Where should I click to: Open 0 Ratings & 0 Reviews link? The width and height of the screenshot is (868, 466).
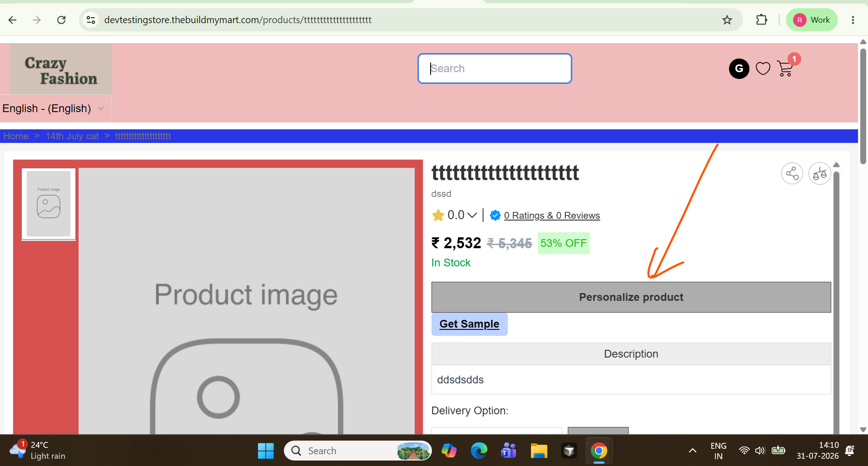coord(552,216)
